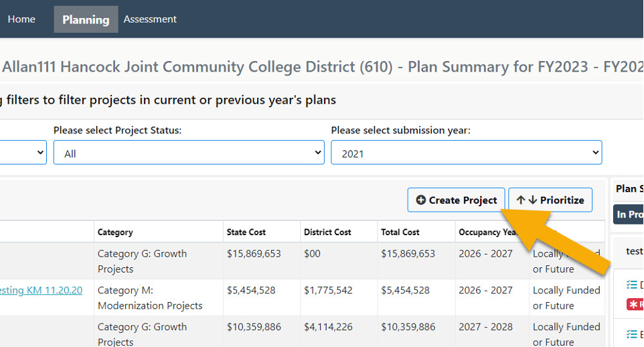Click the In Progress status badge
The height and width of the screenshot is (347, 644).
point(629,214)
